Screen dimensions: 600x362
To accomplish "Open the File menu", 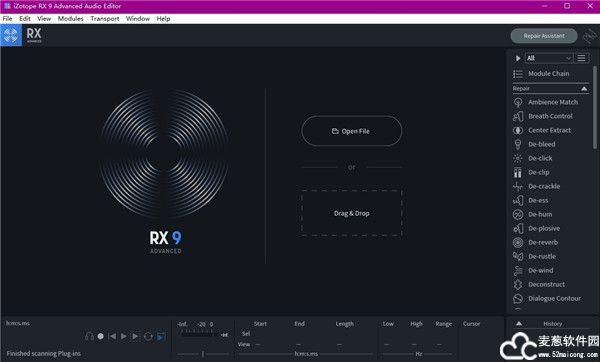I will 7,18.
